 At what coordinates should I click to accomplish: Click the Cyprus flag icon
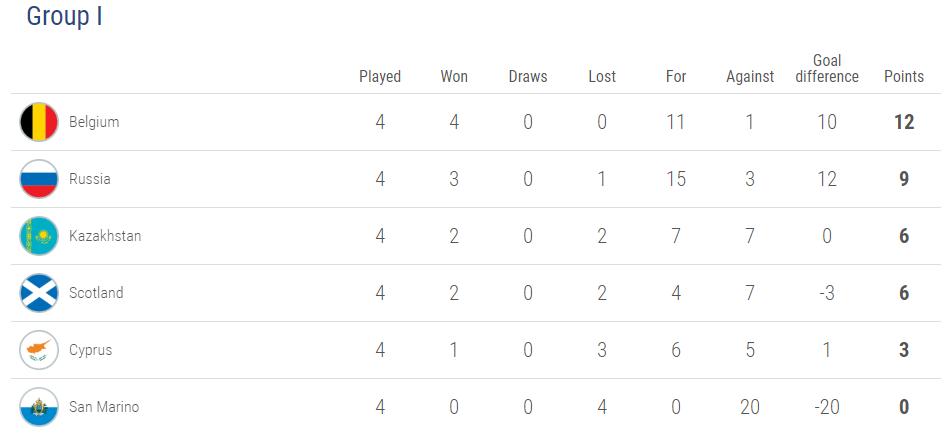point(39,350)
